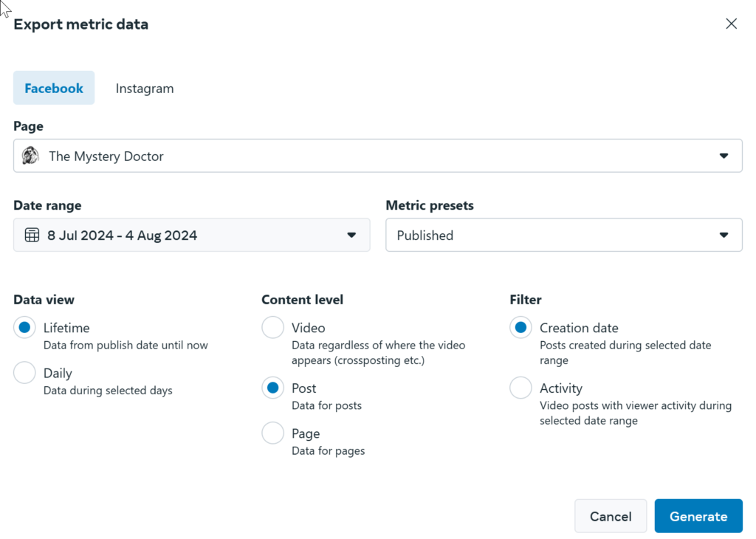
Task: Enable the Activity filter radio button
Action: [x=521, y=388]
